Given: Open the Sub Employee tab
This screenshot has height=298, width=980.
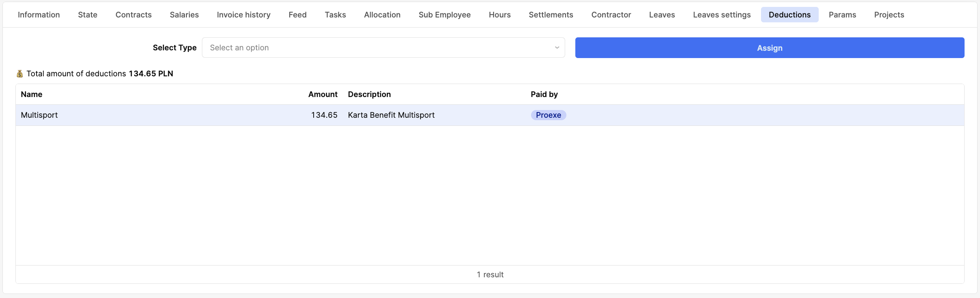Looking at the screenshot, I should click(444, 15).
